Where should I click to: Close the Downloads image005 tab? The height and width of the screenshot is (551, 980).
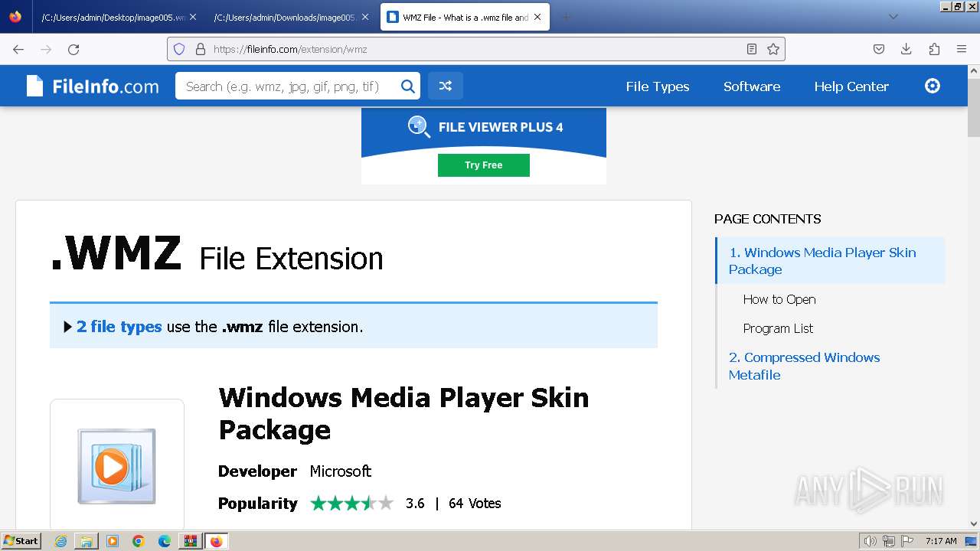tap(365, 17)
